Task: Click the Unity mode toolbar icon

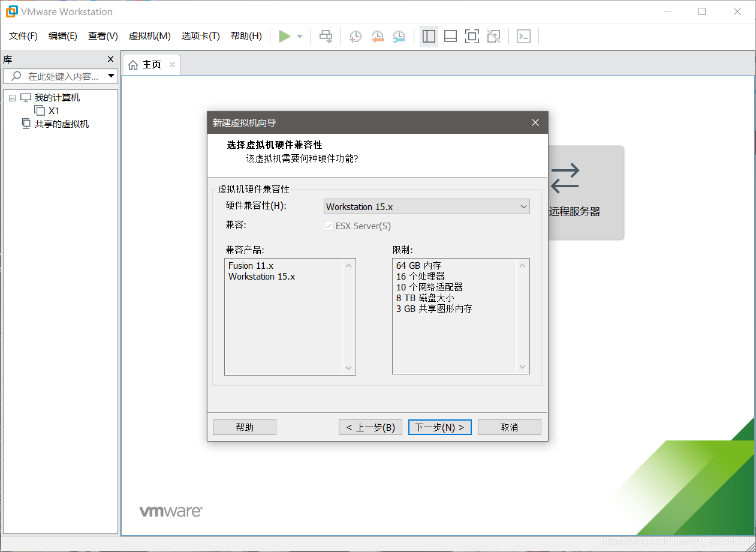Action: (x=493, y=37)
